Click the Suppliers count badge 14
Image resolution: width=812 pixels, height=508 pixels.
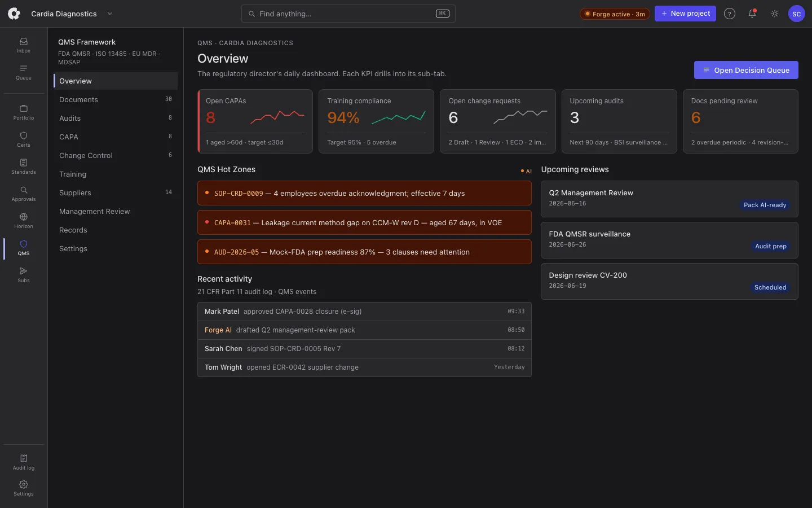(169, 192)
